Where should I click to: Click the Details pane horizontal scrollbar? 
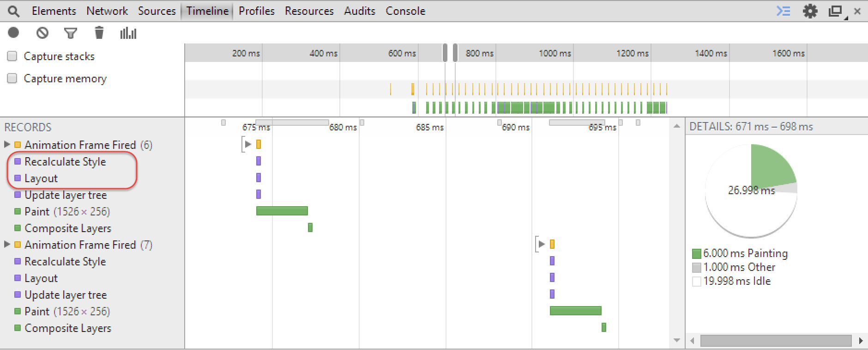click(776, 341)
